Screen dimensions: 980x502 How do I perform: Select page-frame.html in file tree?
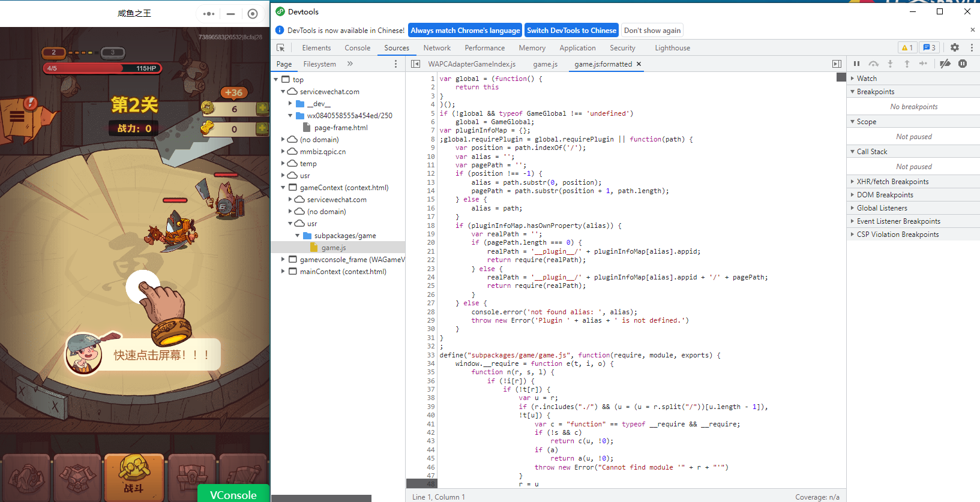(341, 128)
